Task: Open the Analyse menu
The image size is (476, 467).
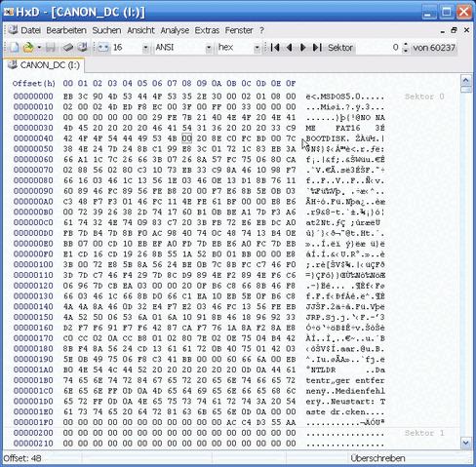Action: pos(175,30)
